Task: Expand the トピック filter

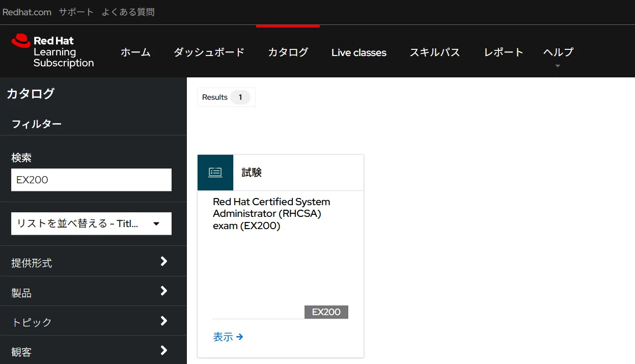Action: pyautogui.click(x=93, y=321)
